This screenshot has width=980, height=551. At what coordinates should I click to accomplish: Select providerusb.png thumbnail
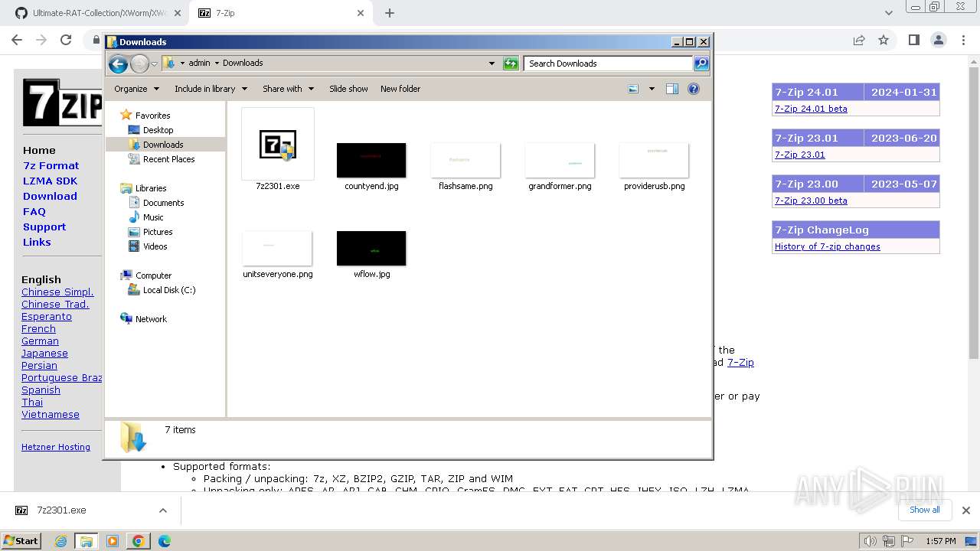coord(654,160)
